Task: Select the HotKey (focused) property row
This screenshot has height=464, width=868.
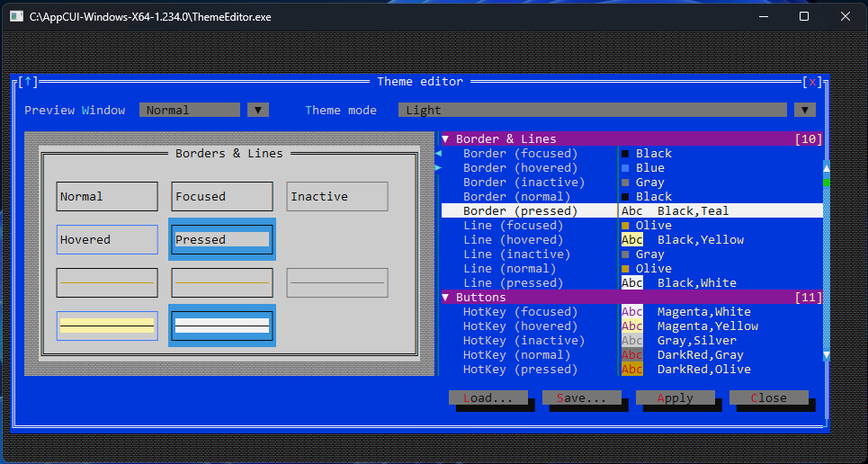Action: pos(632,312)
